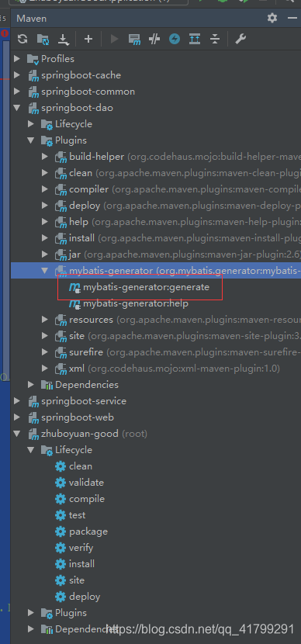Viewport: 301px width, 644px height.
Task: Expand the jar plugin node
Action: [45, 254]
